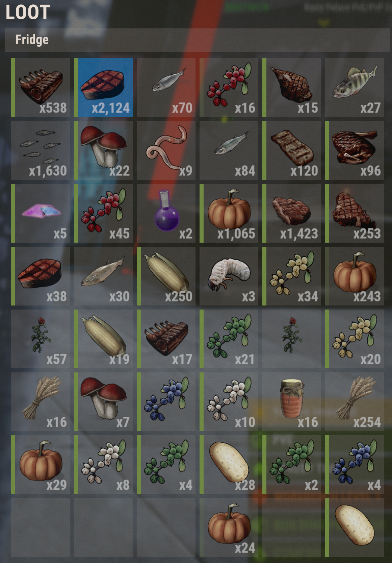This screenshot has width=392, height=563.
Task: Click the first empty slot in the last row
Action: tap(41, 528)
